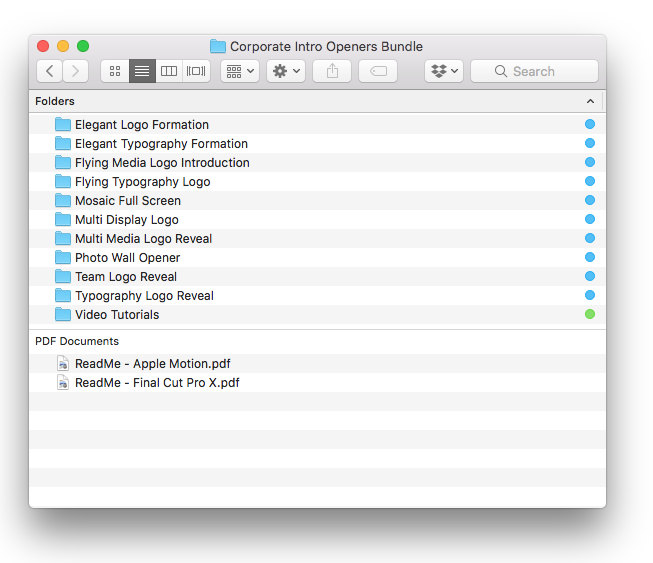Click the Mosaic Full Screen folder icon
The width and height of the screenshot is (653, 563).
tap(63, 200)
